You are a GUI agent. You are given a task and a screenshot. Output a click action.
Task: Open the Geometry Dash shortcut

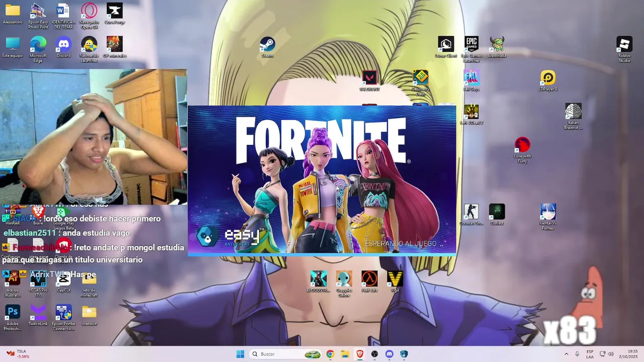click(420, 83)
